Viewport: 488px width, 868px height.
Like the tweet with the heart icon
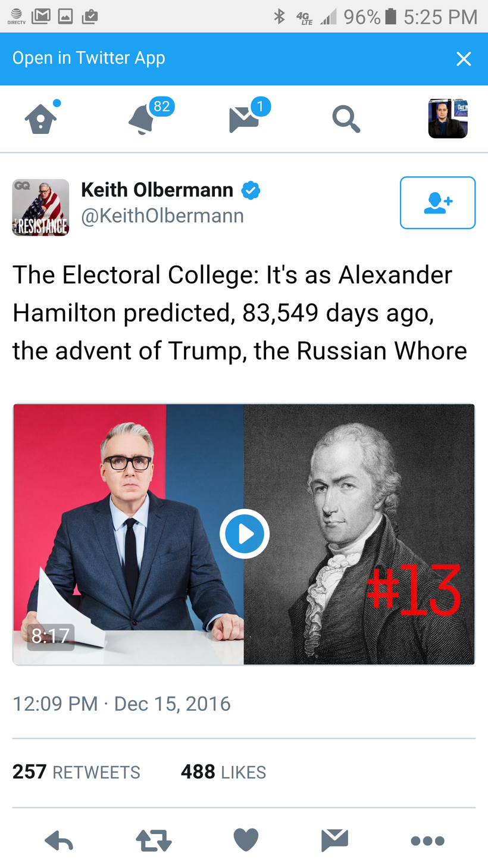(x=246, y=840)
